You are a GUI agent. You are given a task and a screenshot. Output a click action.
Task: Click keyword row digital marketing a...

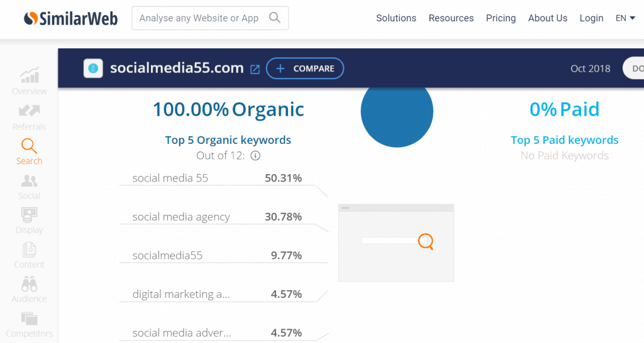coord(217,294)
